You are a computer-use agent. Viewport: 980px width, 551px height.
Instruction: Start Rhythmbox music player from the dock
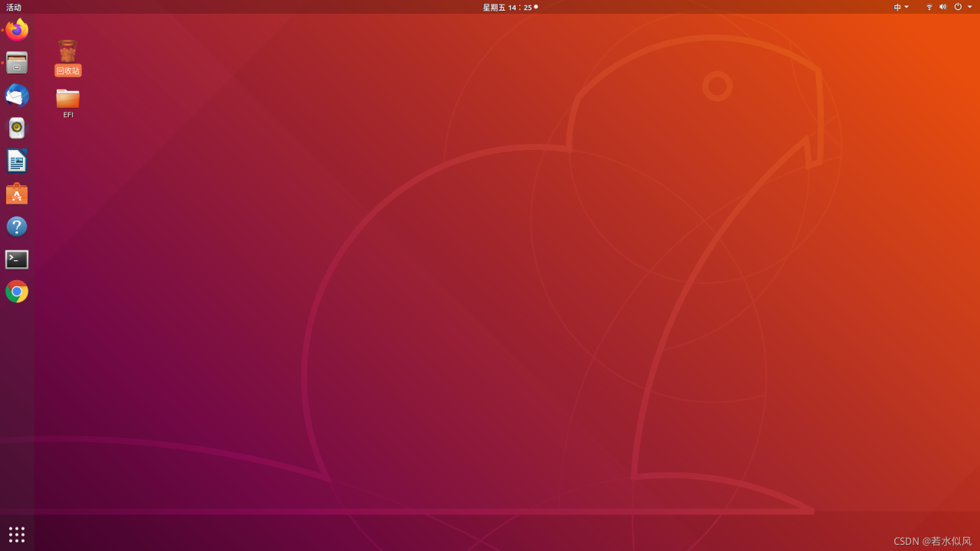[x=17, y=128]
